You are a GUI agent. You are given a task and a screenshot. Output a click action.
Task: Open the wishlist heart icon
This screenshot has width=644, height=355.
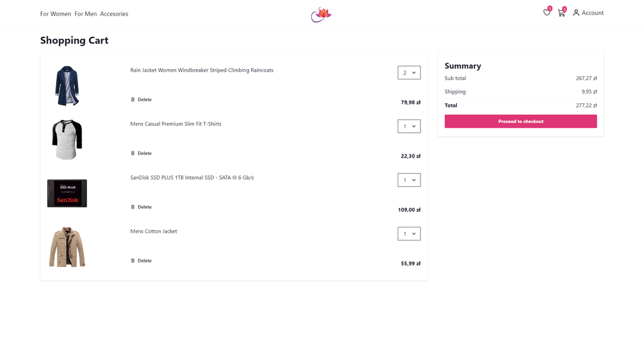tap(546, 13)
